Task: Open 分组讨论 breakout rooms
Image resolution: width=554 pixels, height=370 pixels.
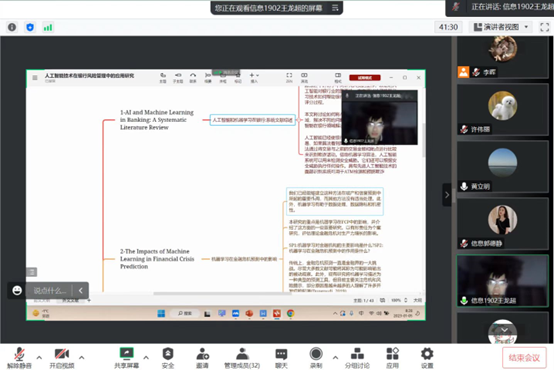Action: [357, 358]
